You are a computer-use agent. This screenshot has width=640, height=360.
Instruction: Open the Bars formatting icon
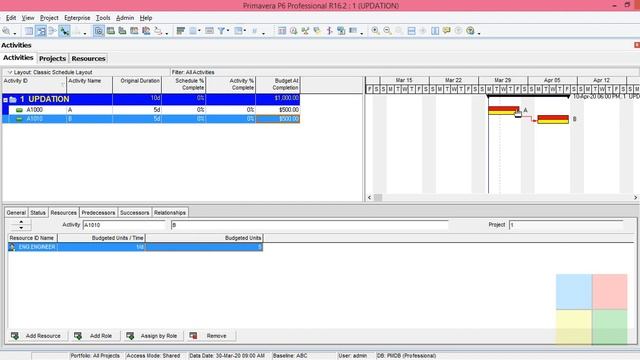(x=180, y=31)
